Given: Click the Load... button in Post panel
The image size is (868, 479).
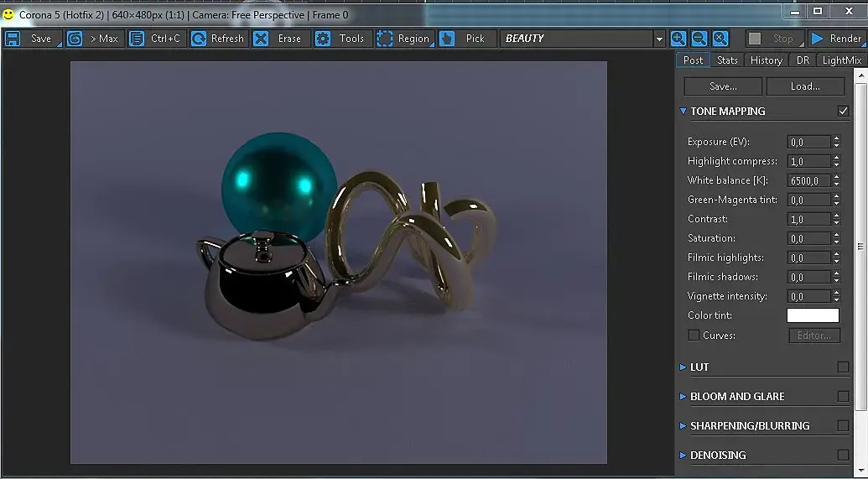Looking at the screenshot, I should [805, 86].
